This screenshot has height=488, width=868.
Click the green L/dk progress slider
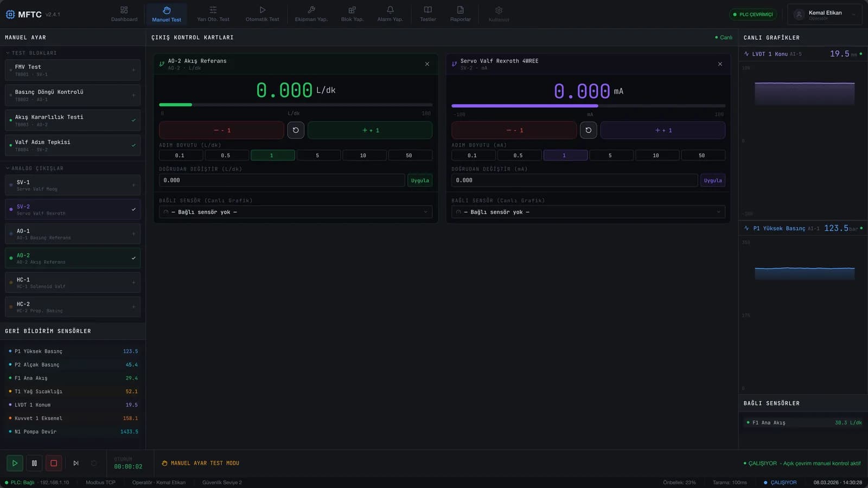[x=296, y=105]
